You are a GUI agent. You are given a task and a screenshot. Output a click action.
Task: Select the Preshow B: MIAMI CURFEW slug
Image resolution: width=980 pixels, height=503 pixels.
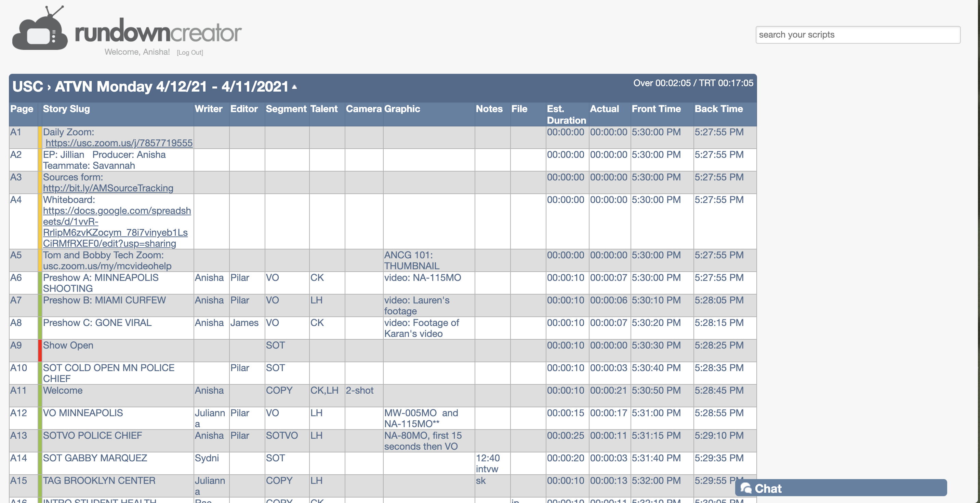tap(104, 300)
